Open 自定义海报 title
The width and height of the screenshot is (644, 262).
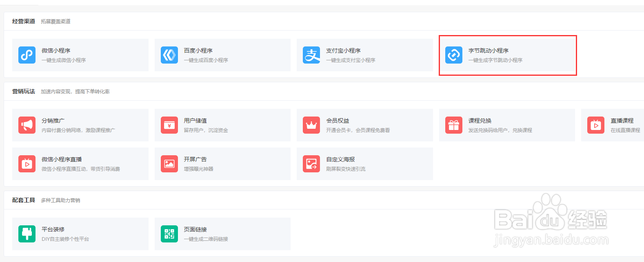(x=340, y=159)
